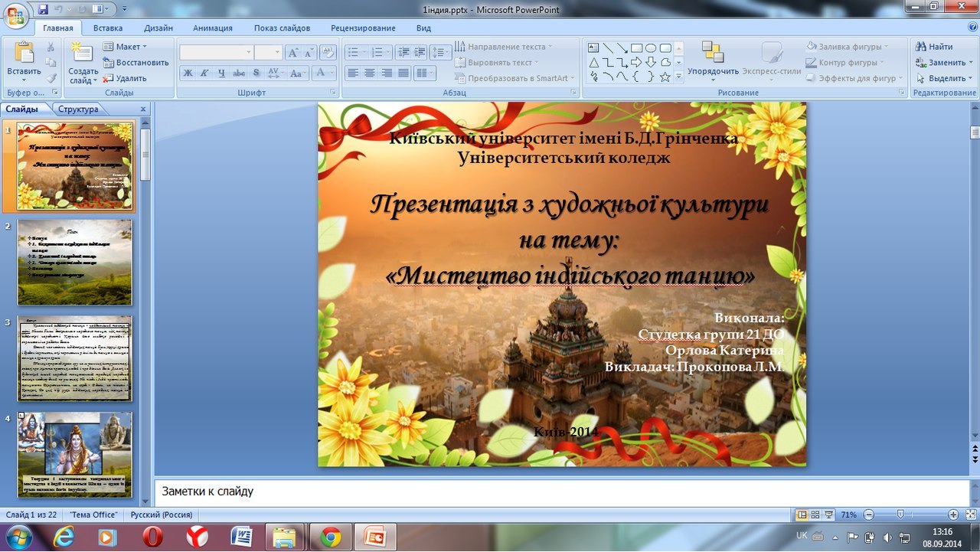Open Google Chrome from the taskbar

tap(331, 537)
